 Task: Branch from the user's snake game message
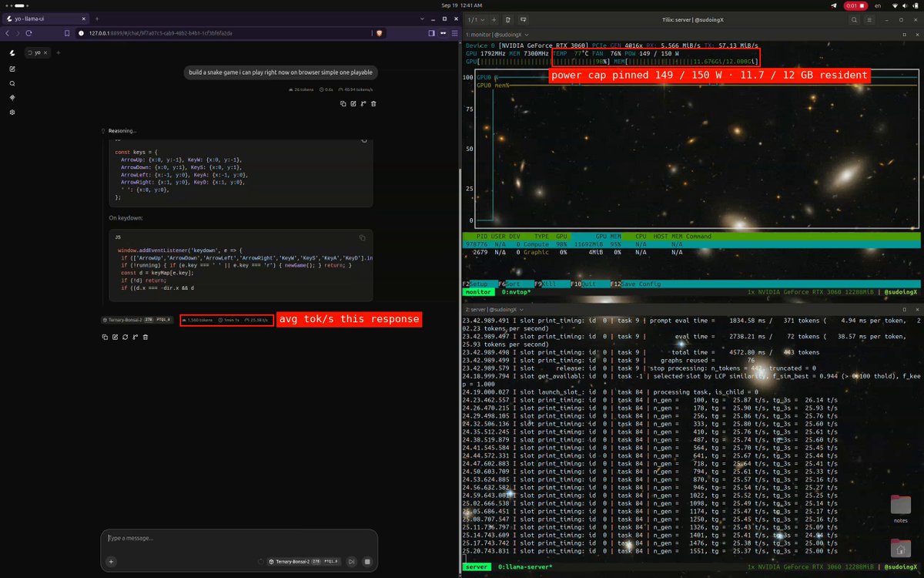tap(363, 103)
